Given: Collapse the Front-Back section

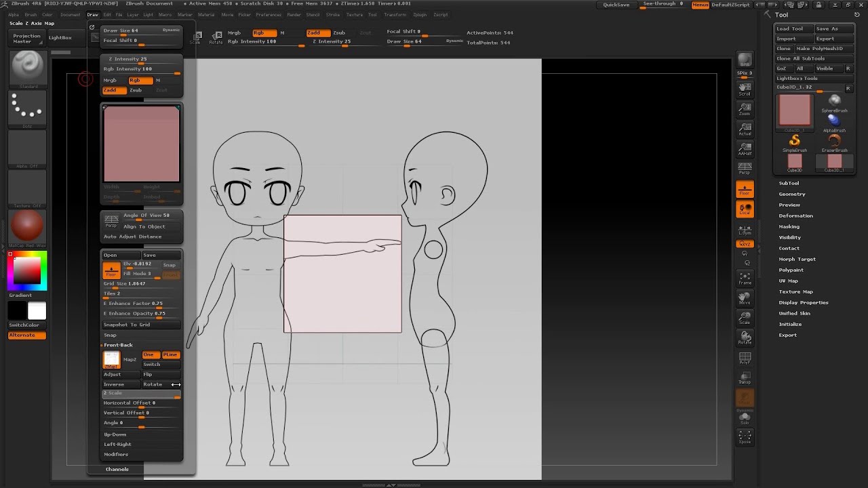Looking at the screenshot, I should click(118, 345).
